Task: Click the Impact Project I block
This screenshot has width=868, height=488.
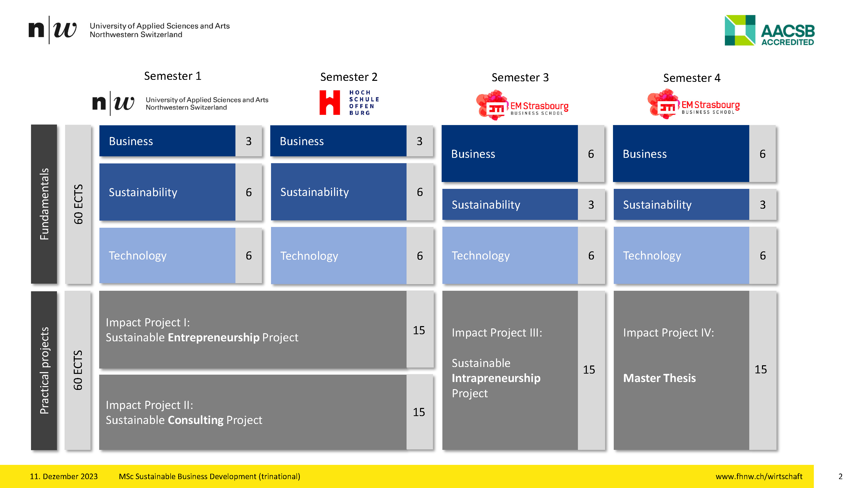Action: pos(253,330)
